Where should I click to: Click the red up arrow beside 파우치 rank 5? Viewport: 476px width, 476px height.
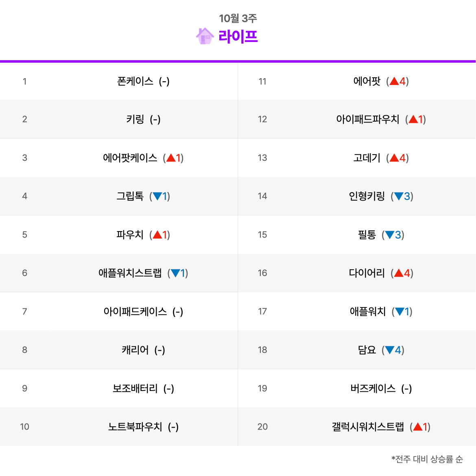157,235
